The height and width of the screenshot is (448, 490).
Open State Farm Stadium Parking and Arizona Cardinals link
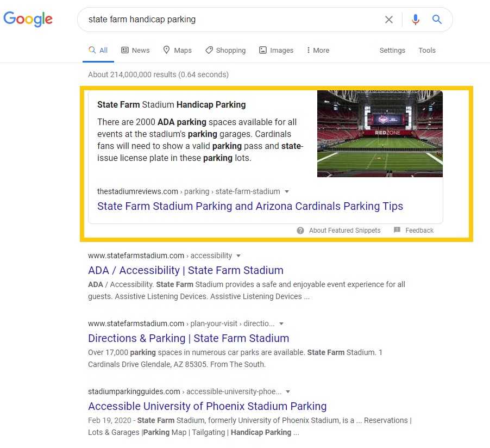[250, 206]
